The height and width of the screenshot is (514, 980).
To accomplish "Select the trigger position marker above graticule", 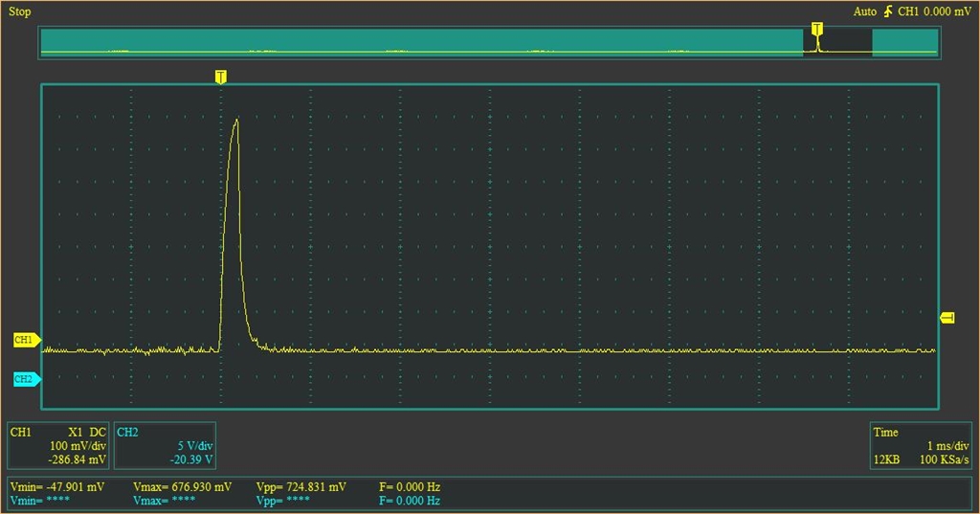I will pos(221,77).
